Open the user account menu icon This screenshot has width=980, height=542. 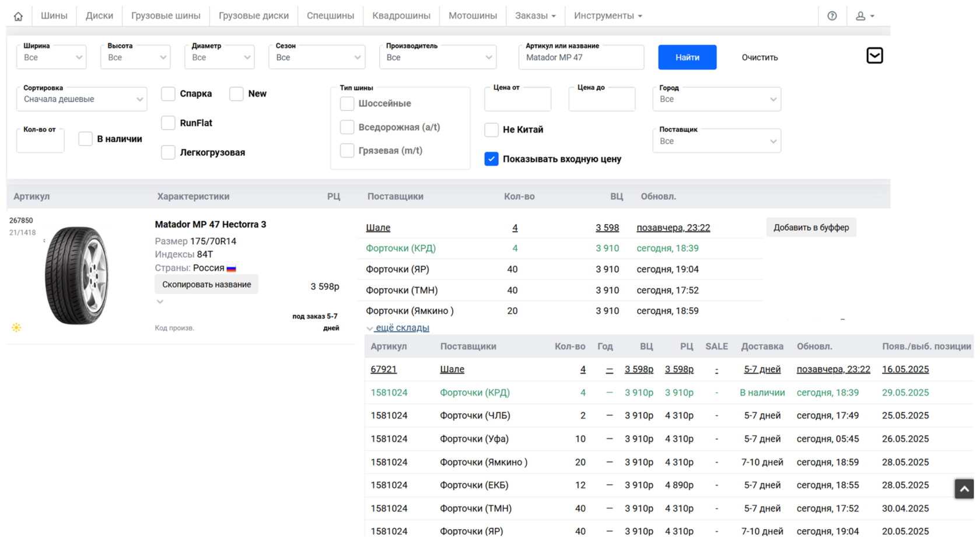click(864, 16)
